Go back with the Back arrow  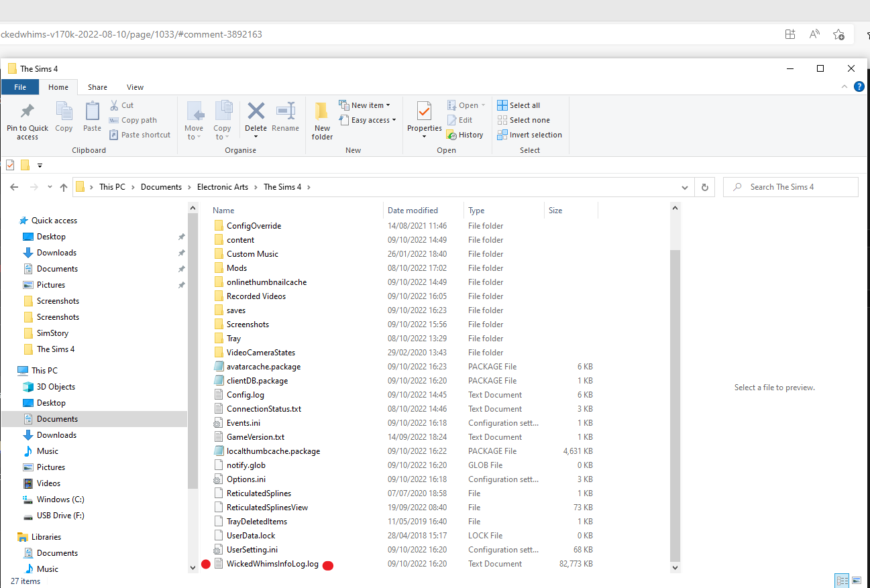coord(14,187)
